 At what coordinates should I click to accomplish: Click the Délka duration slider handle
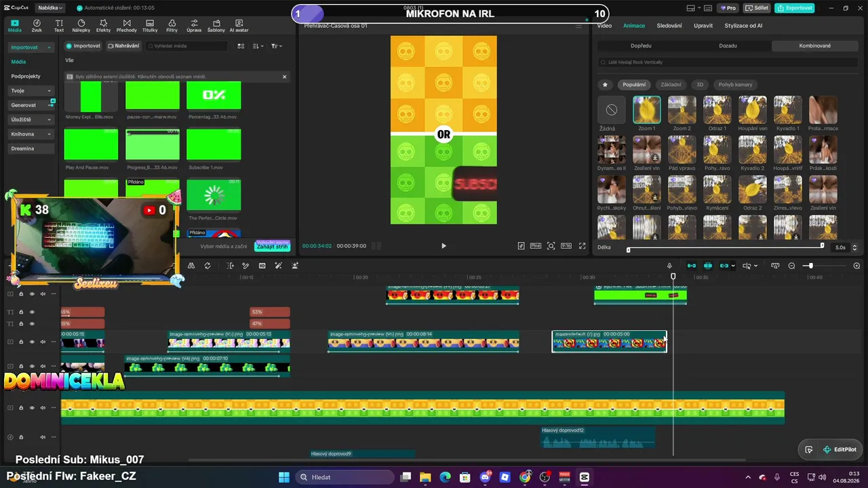tap(822, 246)
